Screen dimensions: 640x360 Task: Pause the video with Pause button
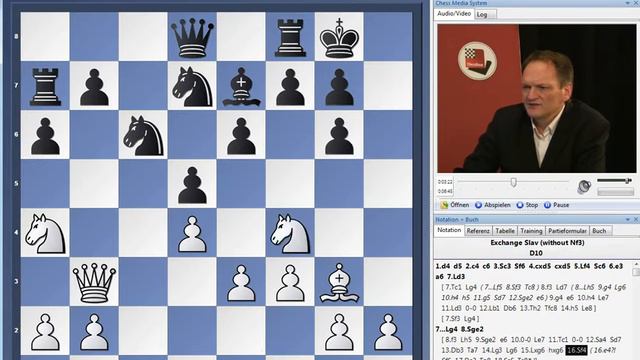click(556, 205)
